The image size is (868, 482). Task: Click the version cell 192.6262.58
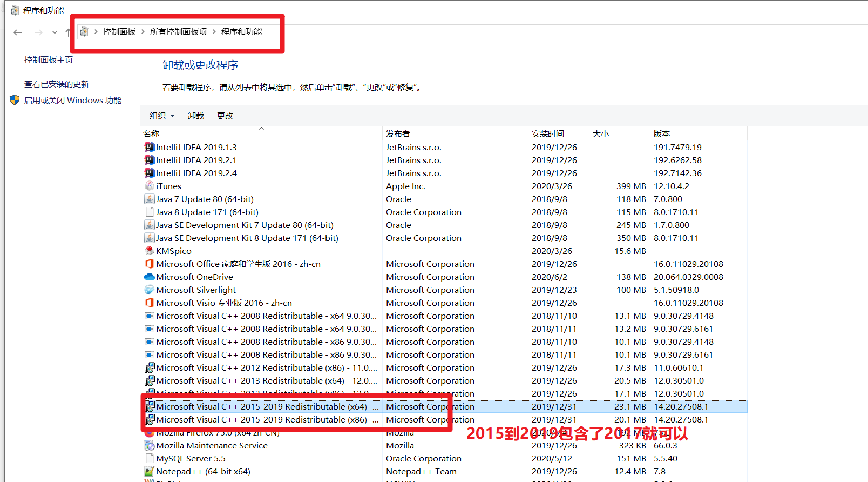pos(677,160)
